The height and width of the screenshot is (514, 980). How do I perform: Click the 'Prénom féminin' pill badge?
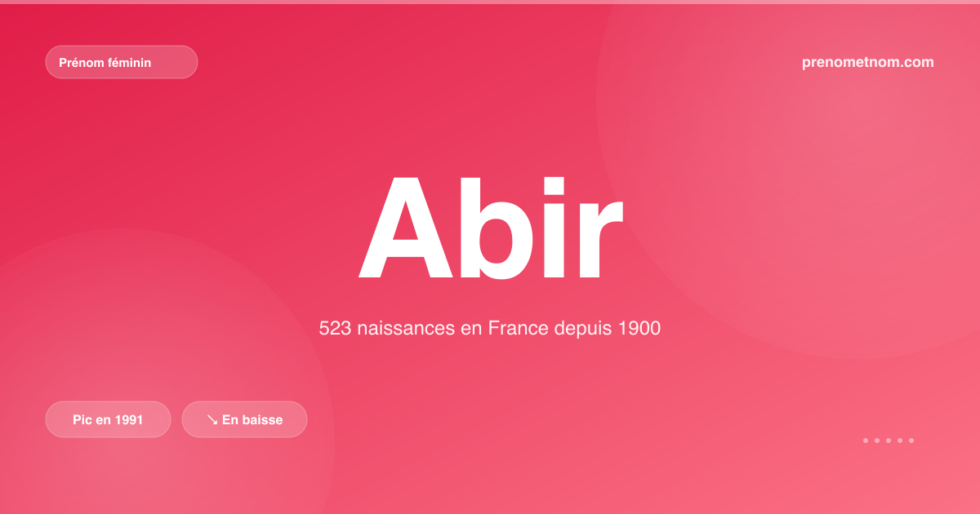pos(122,62)
